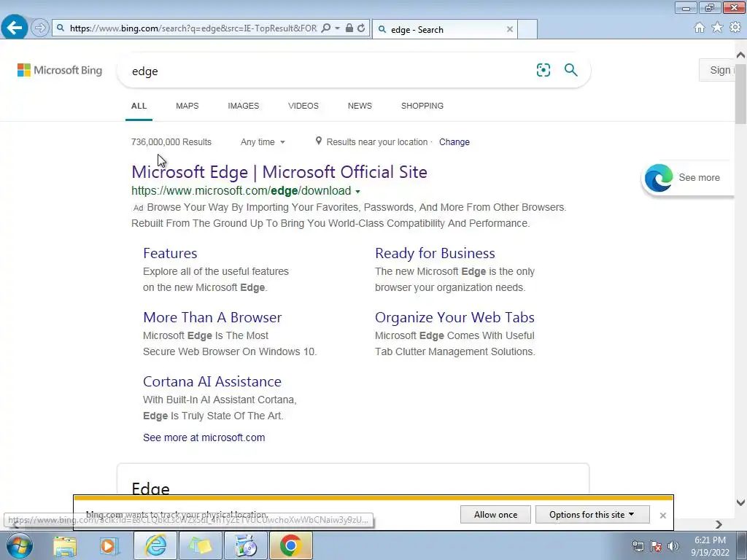
Task: Open the 'Ready for Business' sitelink
Action: 435,253
